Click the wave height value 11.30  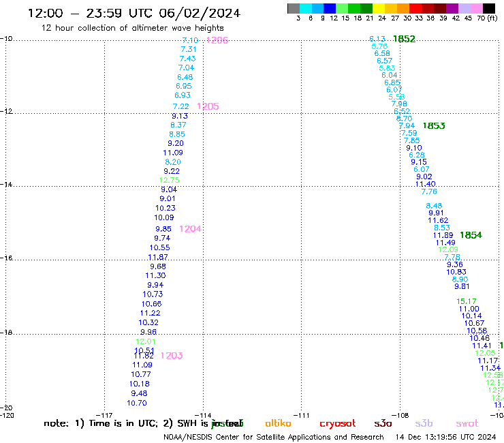pyautogui.click(x=155, y=275)
